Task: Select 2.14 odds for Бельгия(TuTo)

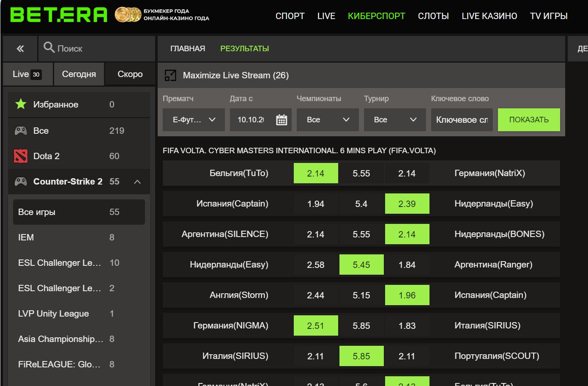Action: pos(316,173)
